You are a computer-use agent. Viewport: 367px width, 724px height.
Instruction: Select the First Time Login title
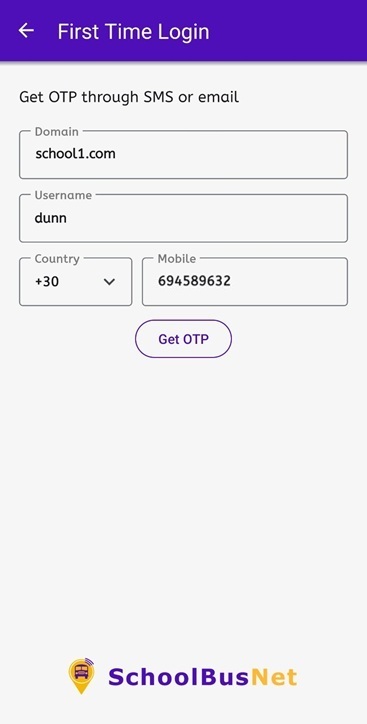point(133,31)
